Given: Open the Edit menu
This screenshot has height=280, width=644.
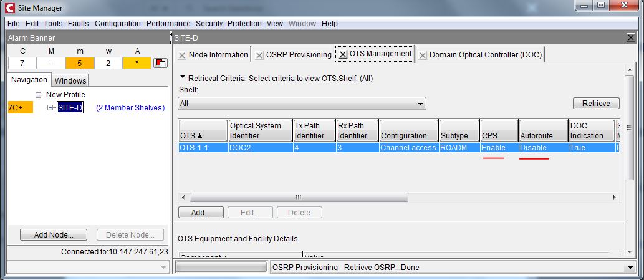Looking at the screenshot, I should tap(32, 24).
